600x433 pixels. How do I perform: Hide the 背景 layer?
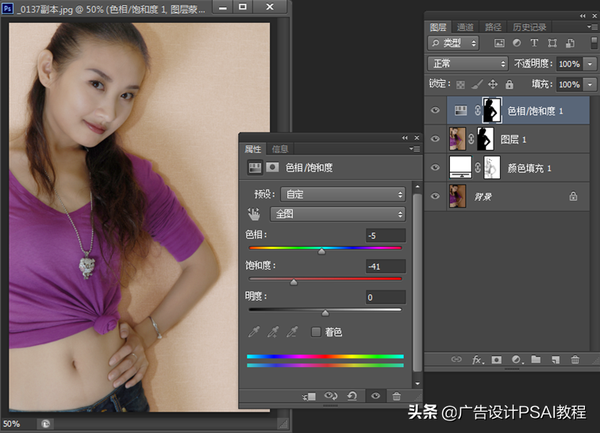[x=433, y=197]
